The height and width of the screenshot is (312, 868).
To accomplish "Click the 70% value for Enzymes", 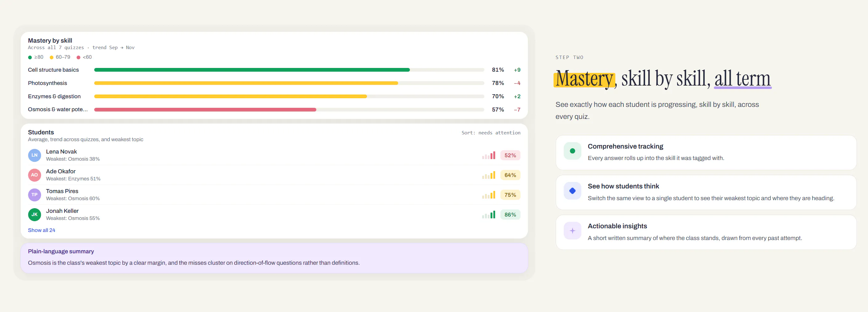I will click(498, 96).
